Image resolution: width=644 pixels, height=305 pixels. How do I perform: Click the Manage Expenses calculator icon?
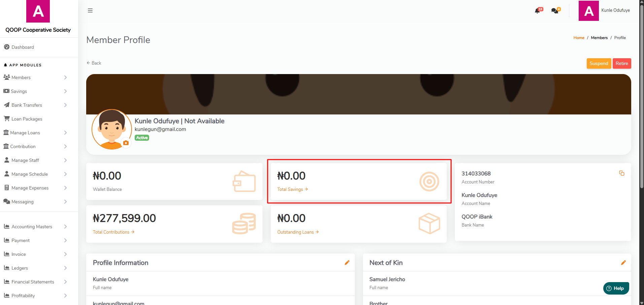(7, 188)
